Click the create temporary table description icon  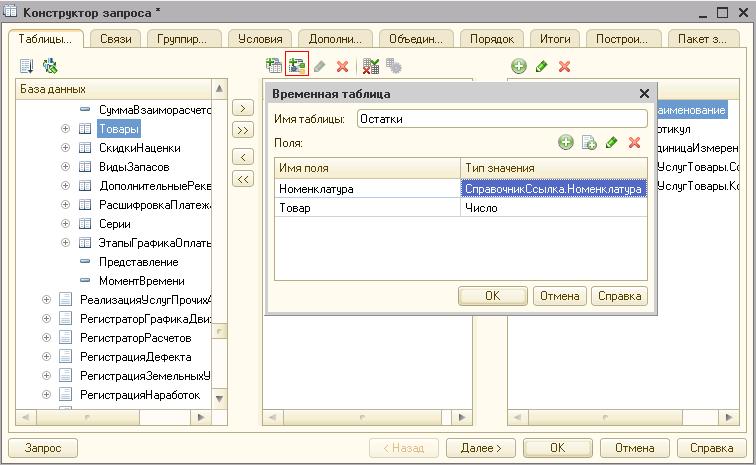(x=297, y=66)
